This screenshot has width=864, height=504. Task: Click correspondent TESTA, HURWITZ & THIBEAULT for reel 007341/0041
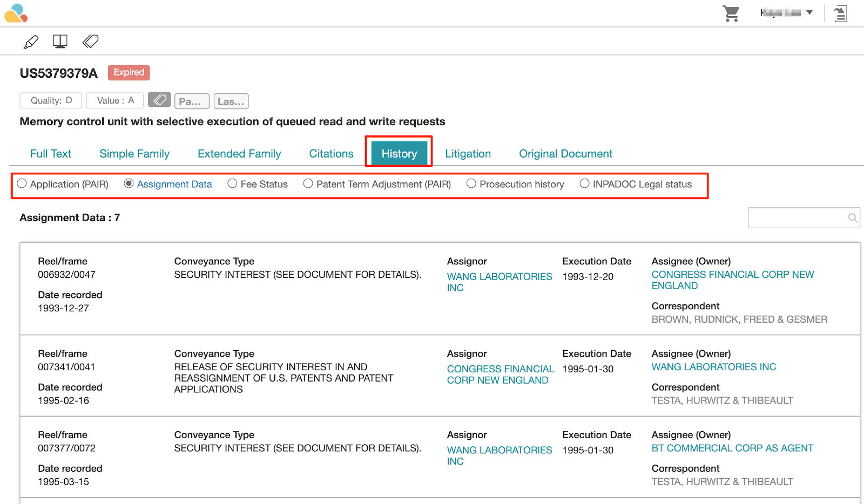coord(722,400)
